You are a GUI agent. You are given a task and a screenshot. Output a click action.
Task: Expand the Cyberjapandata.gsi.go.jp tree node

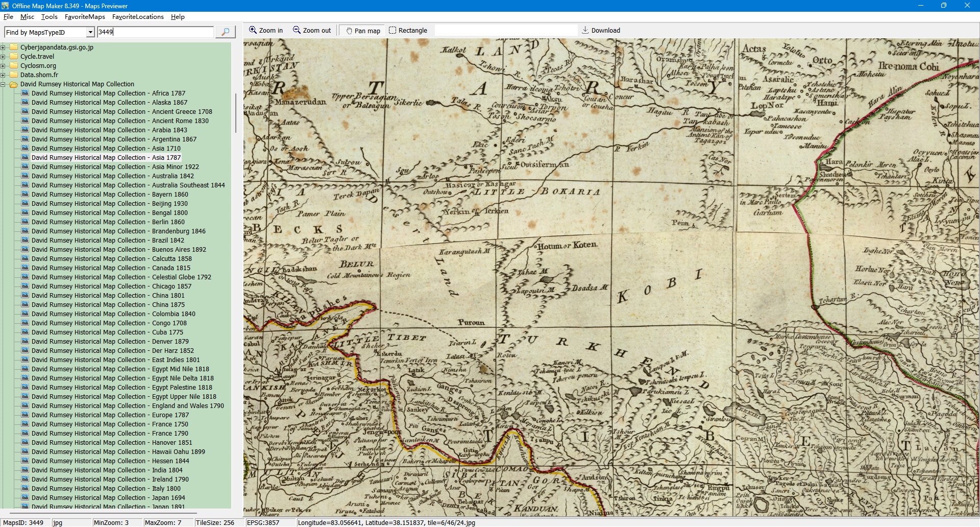click(x=3, y=47)
